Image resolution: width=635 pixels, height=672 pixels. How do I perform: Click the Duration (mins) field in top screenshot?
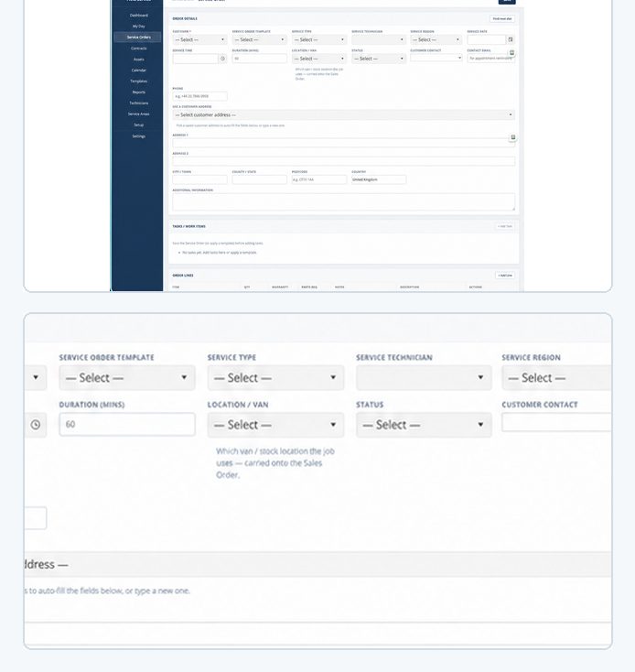[x=260, y=59]
